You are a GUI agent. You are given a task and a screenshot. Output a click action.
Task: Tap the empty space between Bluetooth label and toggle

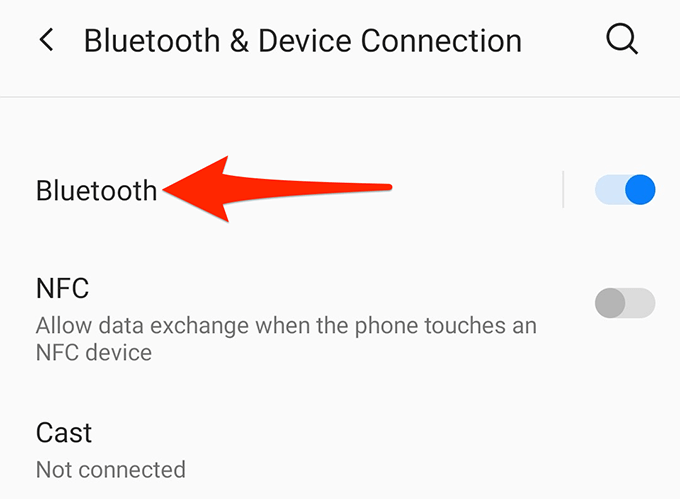tap(477, 189)
